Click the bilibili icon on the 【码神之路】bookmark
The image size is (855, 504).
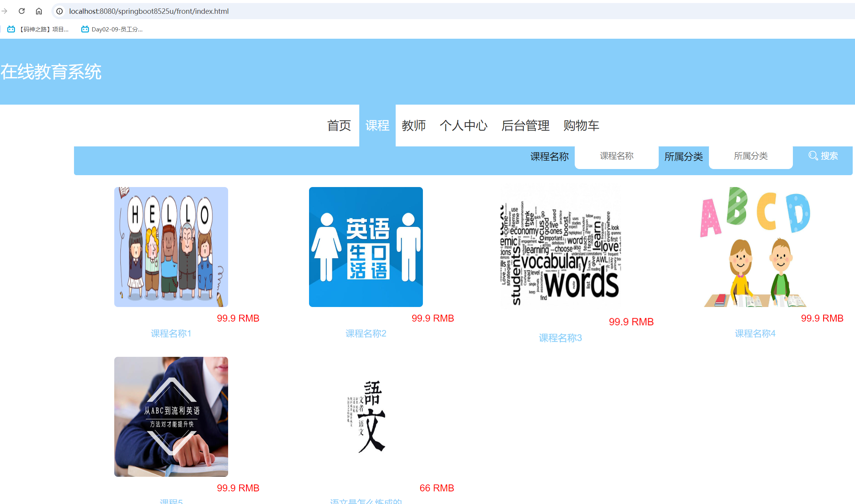pos(11,29)
